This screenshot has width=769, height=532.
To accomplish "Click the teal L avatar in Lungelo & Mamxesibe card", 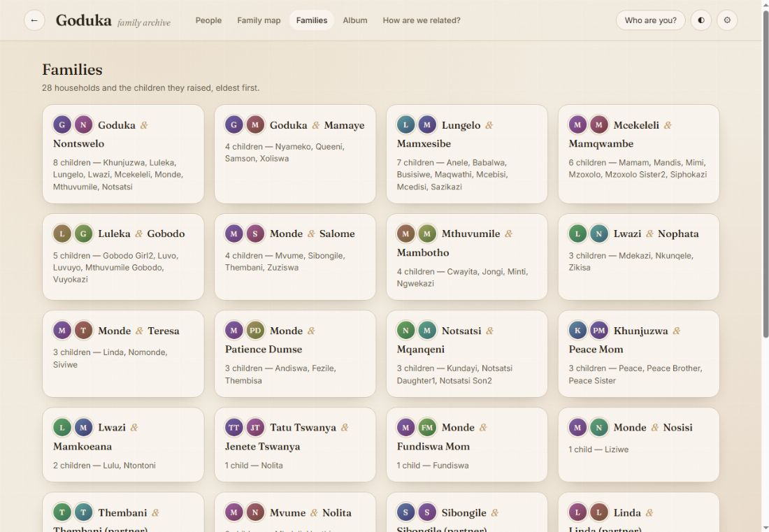I will tap(405, 124).
